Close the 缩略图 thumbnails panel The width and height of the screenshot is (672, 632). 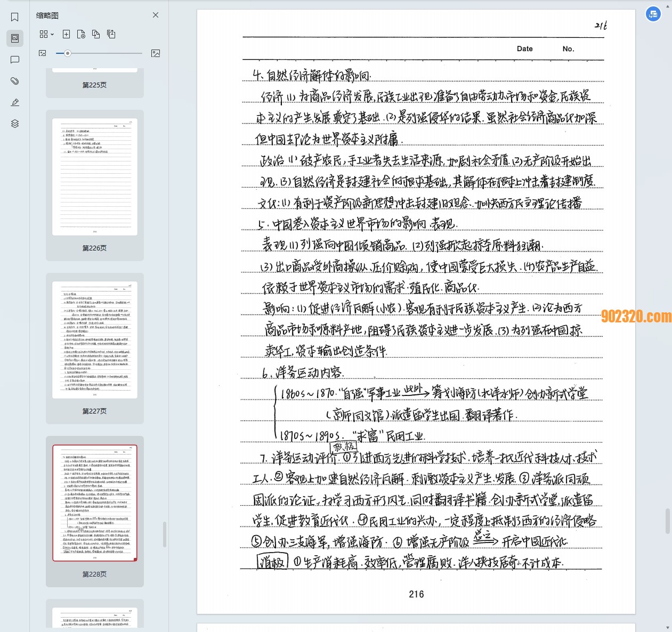coord(156,15)
